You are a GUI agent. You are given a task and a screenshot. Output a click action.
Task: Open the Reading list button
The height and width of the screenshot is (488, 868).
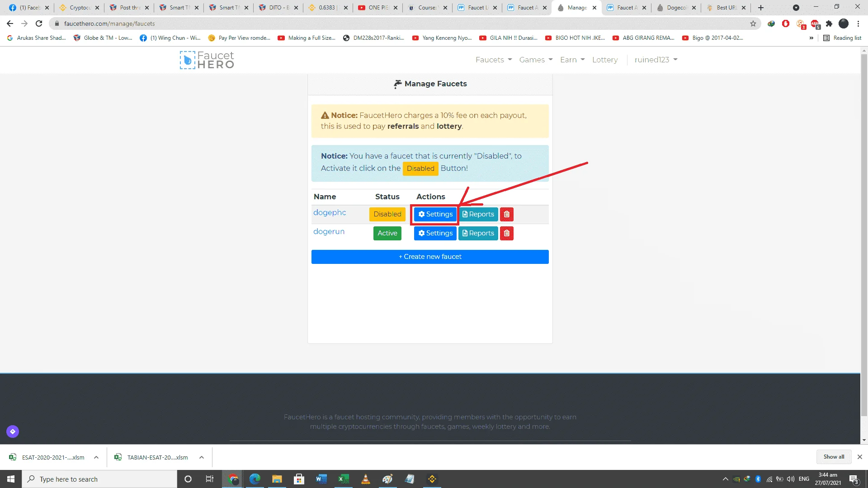pyautogui.click(x=842, y=38)
